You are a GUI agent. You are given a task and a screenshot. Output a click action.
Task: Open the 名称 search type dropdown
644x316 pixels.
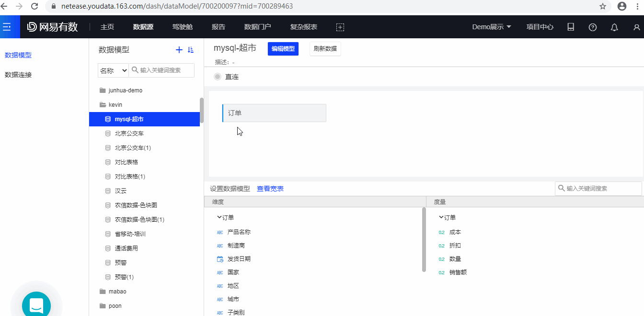(113, 70)
